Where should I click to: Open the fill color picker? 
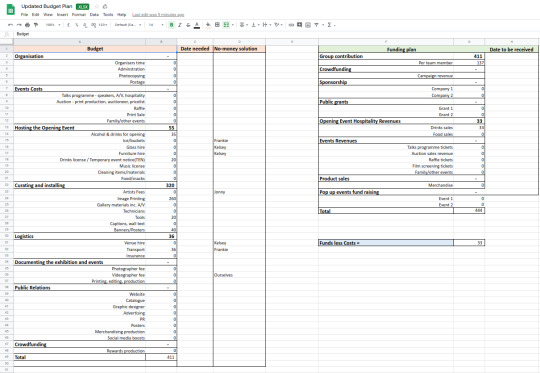pos(208,25)
